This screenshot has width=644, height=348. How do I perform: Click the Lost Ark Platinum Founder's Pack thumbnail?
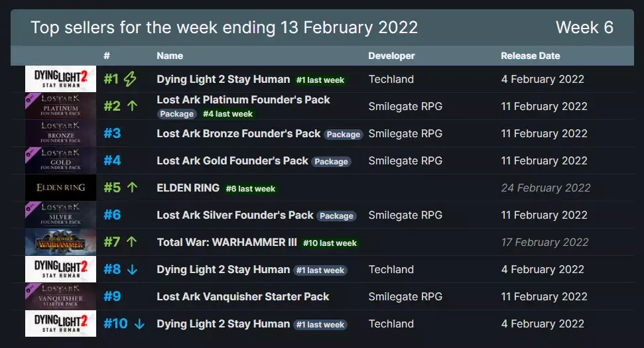(x=60, y=106)
